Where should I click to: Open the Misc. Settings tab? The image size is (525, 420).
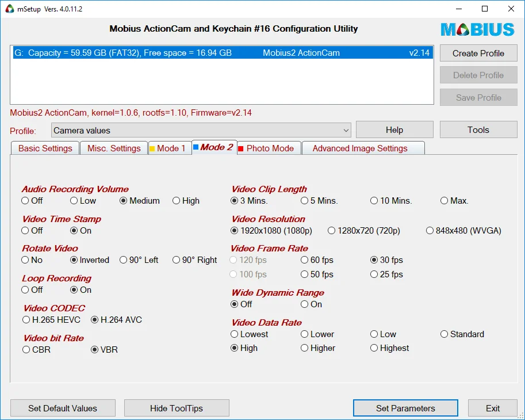click(114, 148)
